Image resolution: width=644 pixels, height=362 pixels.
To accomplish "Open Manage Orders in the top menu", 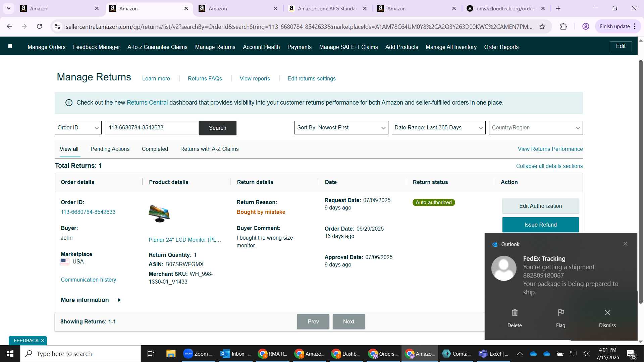I will [46, 47].
